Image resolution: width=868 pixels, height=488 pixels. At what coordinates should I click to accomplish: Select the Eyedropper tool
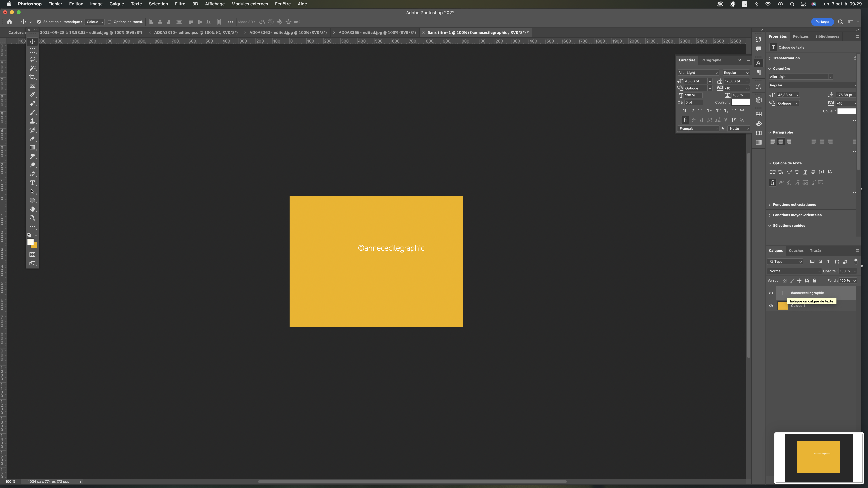point(32,95)
